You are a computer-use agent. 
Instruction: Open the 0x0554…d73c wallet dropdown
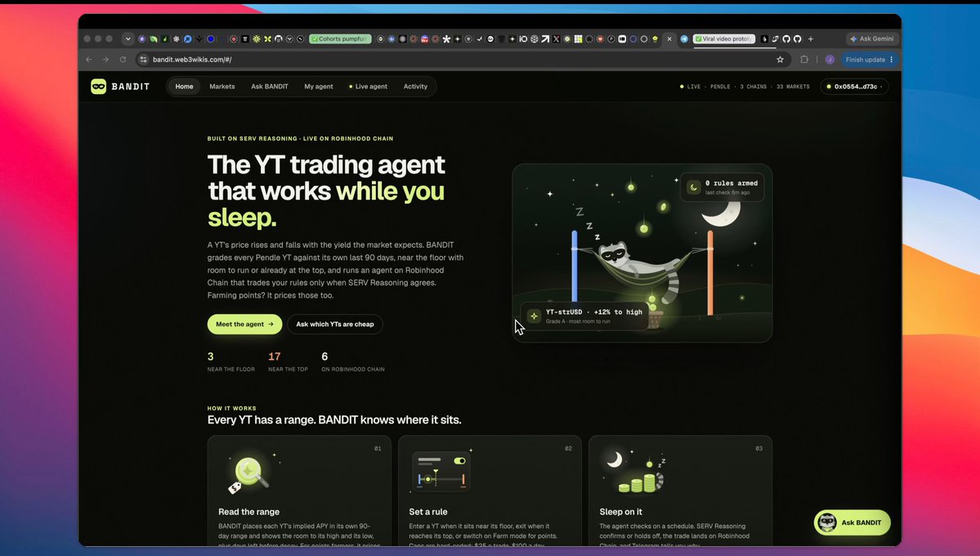(854, 87)
